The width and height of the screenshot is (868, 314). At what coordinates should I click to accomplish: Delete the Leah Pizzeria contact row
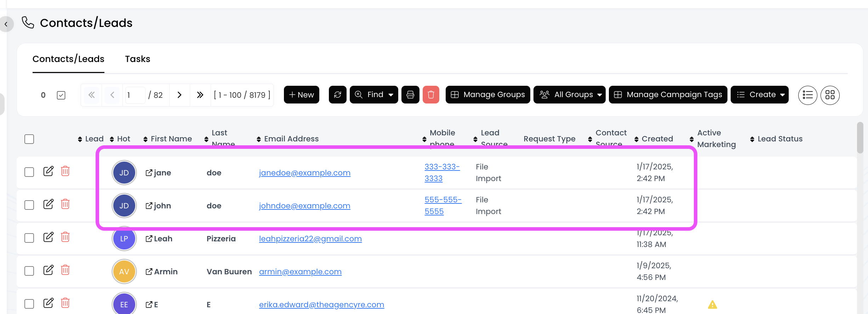tap(65, 237)
